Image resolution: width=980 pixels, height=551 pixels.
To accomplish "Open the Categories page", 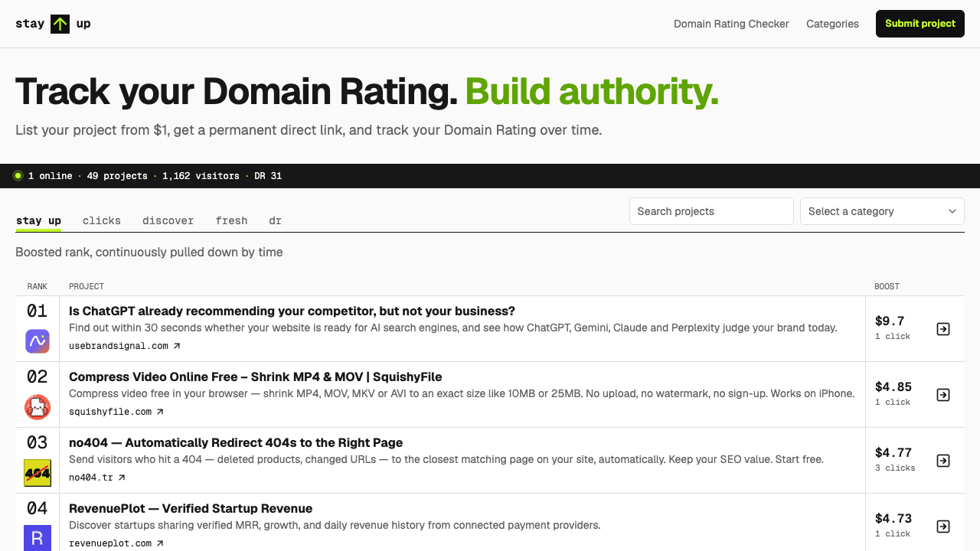I will (x=832, y=24).
